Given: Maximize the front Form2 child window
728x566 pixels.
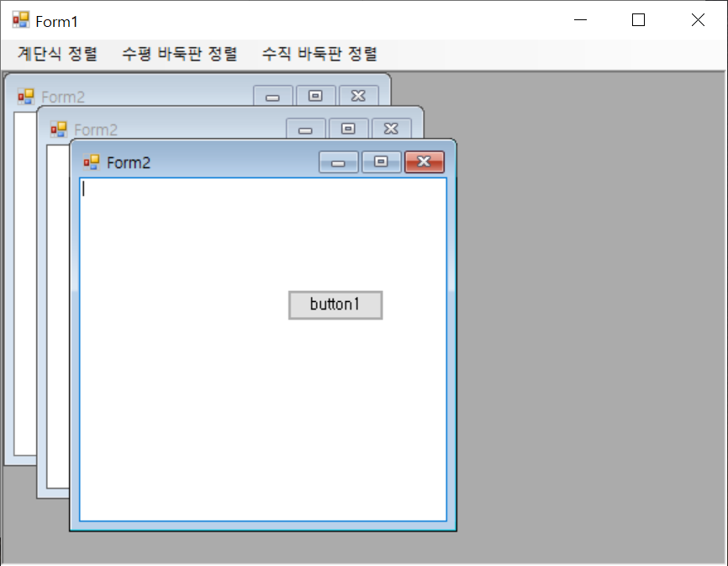Looking at the screenshot, I should (381, 161).
